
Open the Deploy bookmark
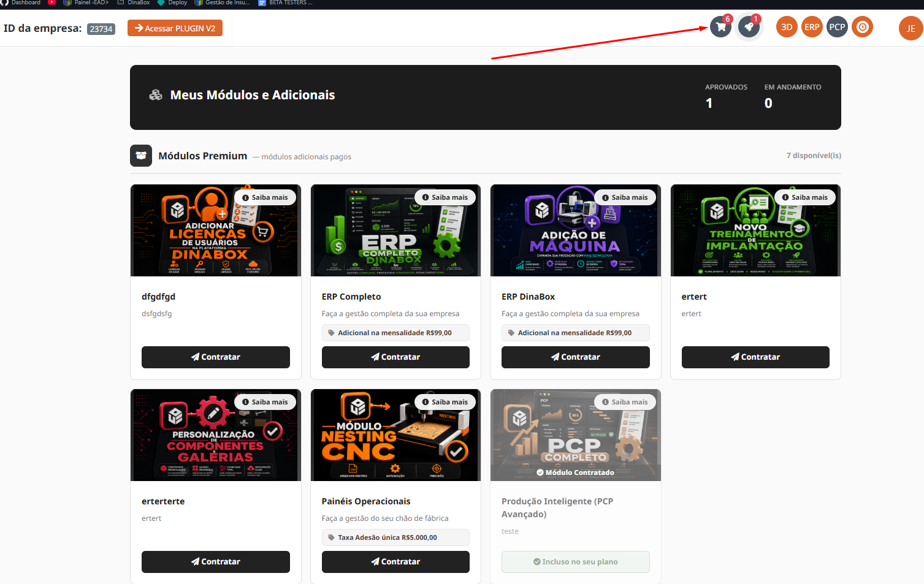[172, 3]
